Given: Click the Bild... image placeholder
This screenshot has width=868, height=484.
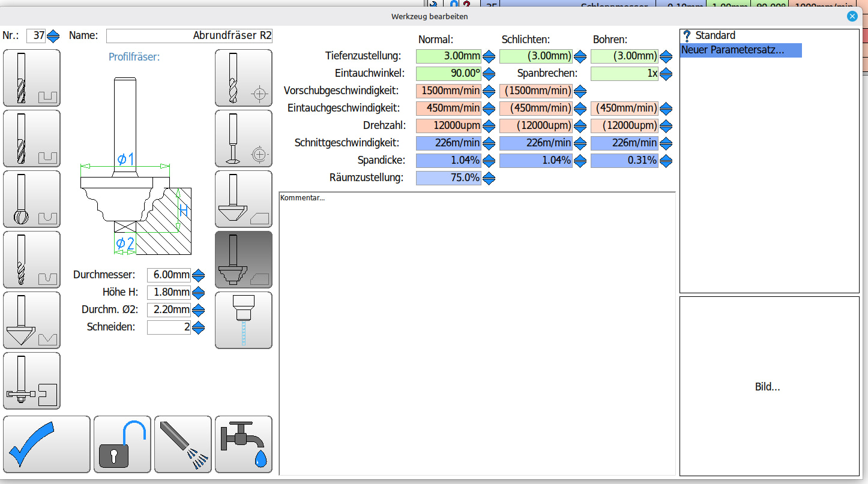Looking at the screenshot, I should 768,387.
